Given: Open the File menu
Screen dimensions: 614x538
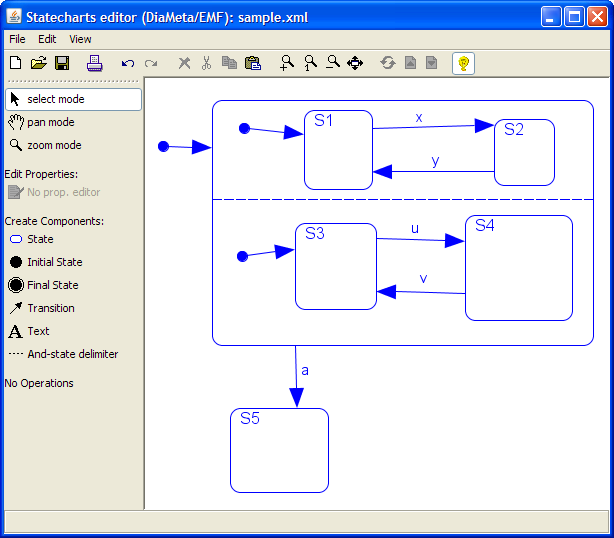Looking at the screenshot, I should click(x=17, y=39).
